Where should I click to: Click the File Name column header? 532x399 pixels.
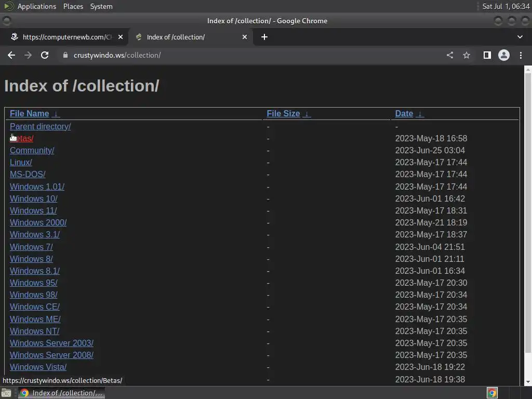click(30, 114)
